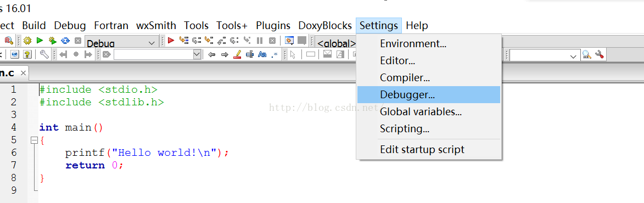Click the Run to cursor debug icon
The height and width of the screenshot is (203, 644).
click(183, 40)
